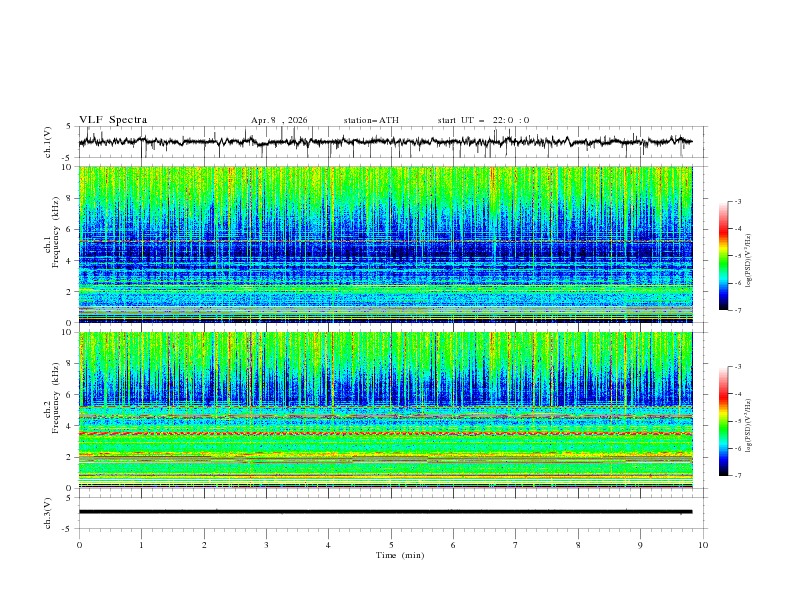Click the ch.1 colorbar "log(PSD)(V²/Hz)" label
This screenshot has height=612, width=792.
(748, 260)
